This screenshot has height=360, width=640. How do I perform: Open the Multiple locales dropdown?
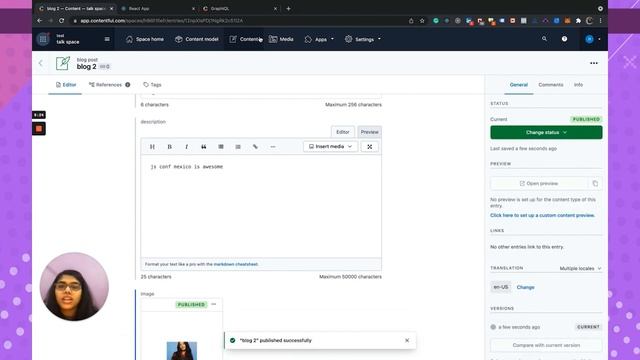pyautogui.click(x=580, y=268)
